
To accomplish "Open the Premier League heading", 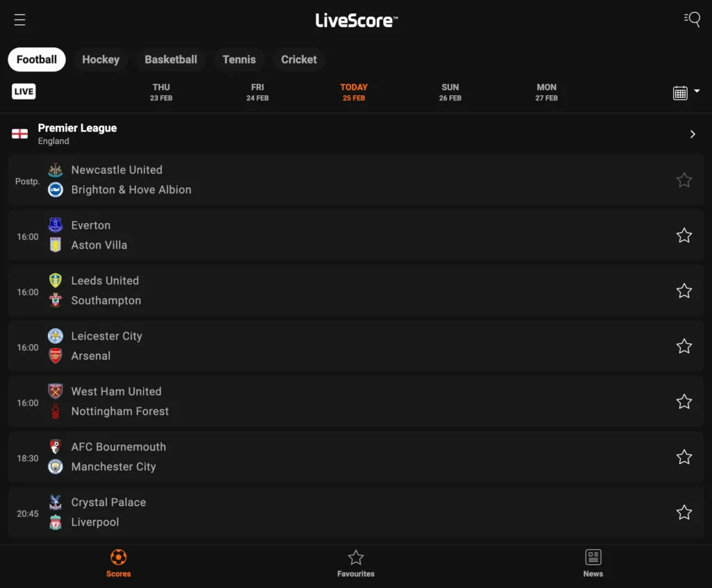I will click(x=77, y=128).
